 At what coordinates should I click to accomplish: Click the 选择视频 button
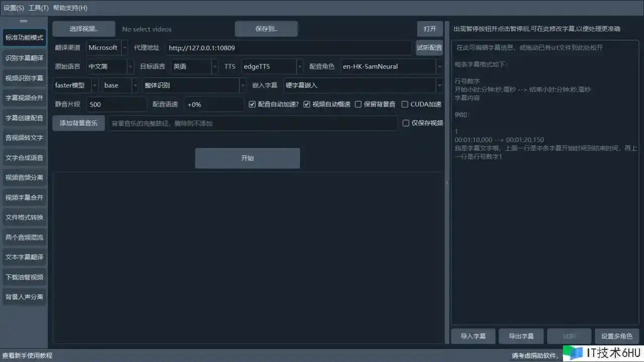84,29
